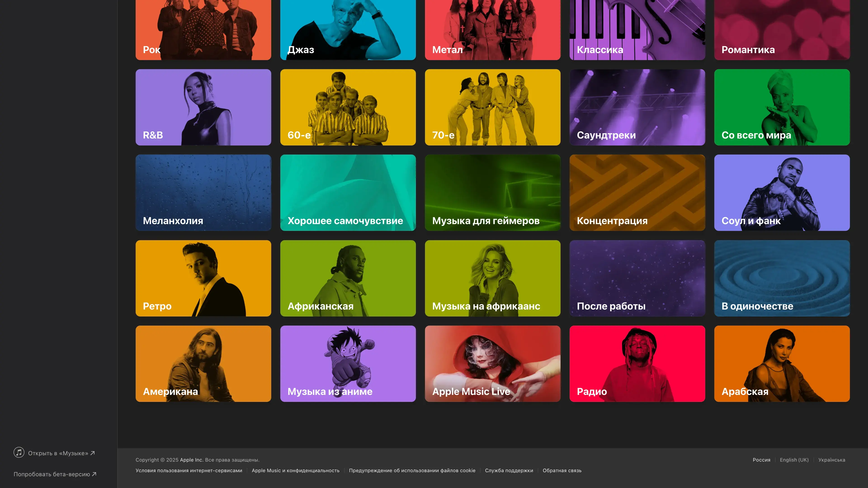Click Обратная связь footer link
The height and width of the screenshot is (488, 868).
tap(562, 470)
